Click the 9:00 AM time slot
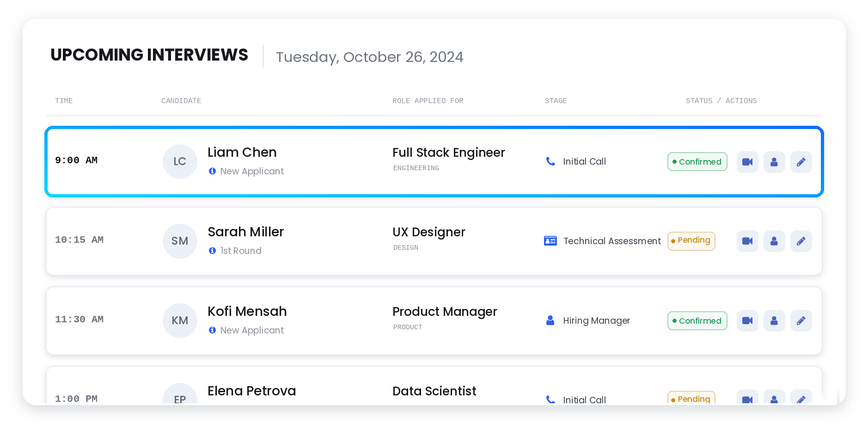 [x=76, y=160]
